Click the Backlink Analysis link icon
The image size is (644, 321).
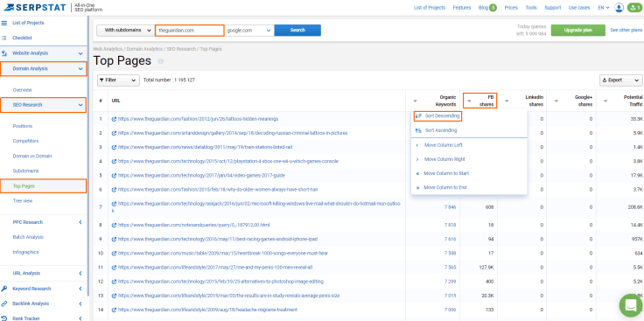click(4, 304)
